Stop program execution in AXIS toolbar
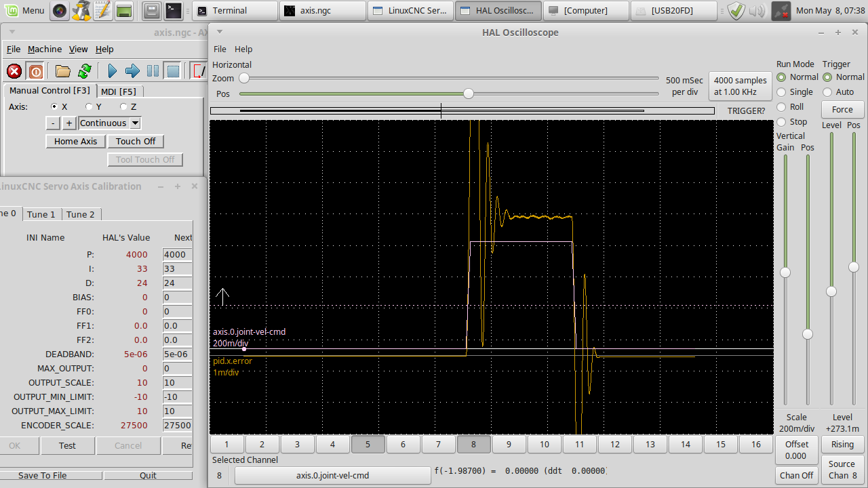Screen dimensions: 868x488 click(x=174, y=71)
